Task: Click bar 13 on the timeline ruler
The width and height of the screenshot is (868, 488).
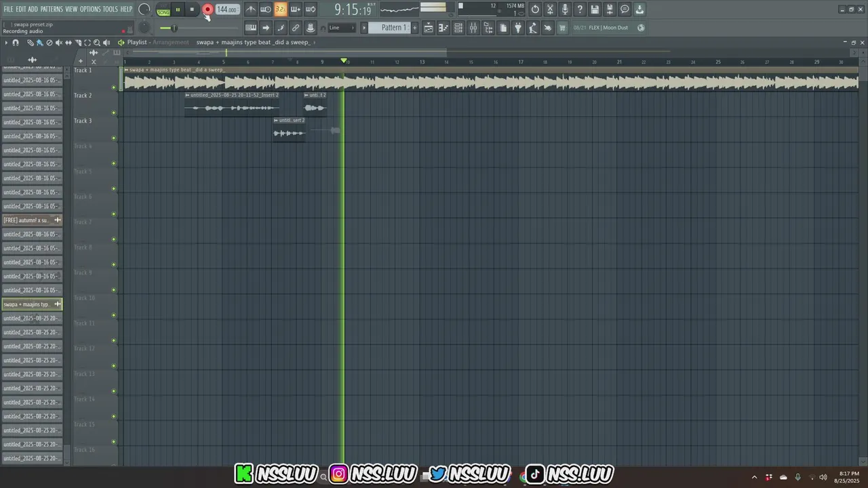Action: click(x=422, y=62)
